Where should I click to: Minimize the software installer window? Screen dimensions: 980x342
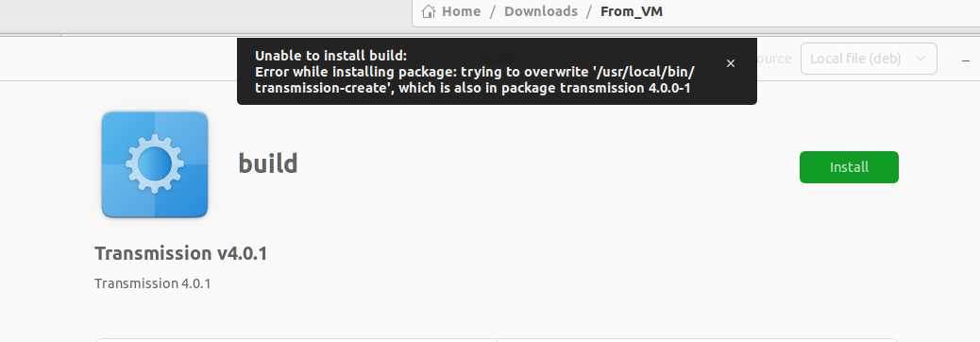pos(966,60)
